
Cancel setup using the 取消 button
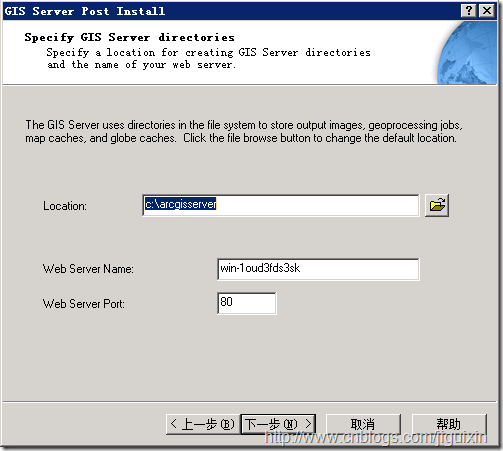(x=363, y=424)
